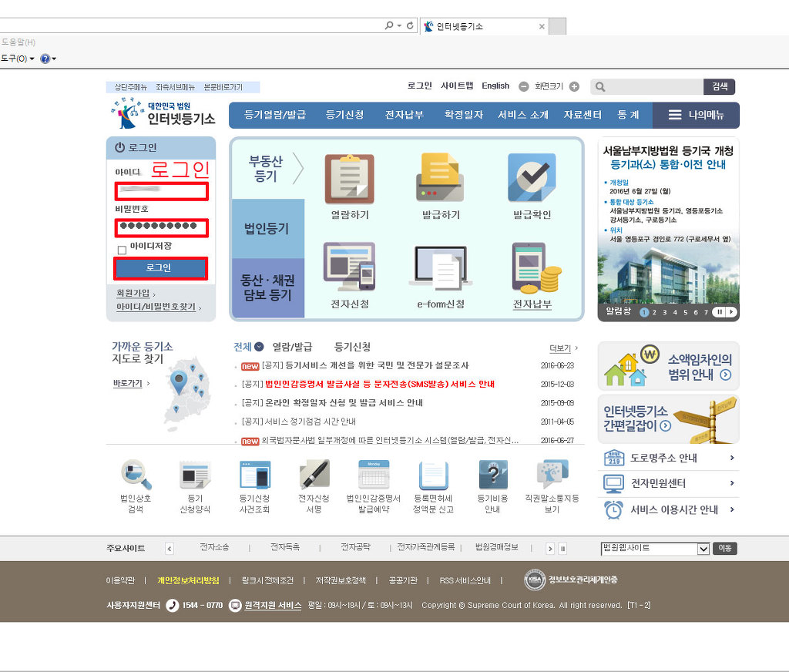Image resolution: width=789 pixels, height=672 pixels.
Task: Switch notices to 열람/발급 tab
Action: click(x=292, y=347)
